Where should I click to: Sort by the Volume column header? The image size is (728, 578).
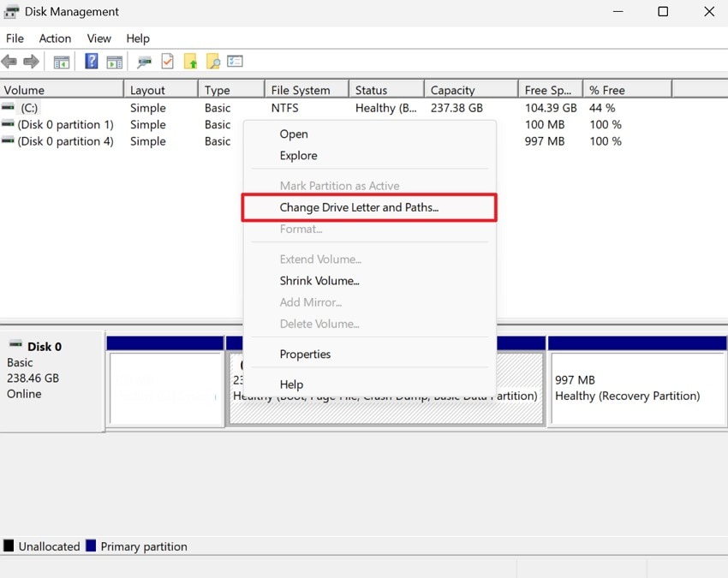pyautogui.click(x=62, y=90)
